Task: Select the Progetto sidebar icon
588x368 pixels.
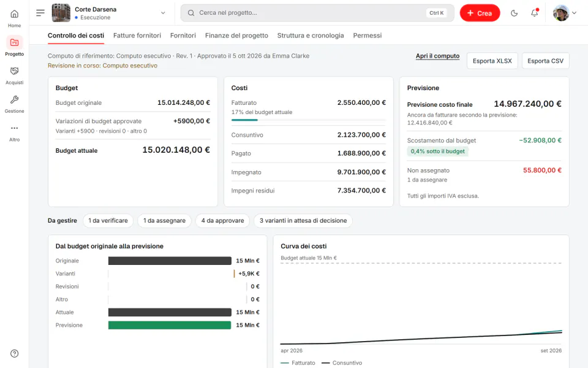Action: 14,42
